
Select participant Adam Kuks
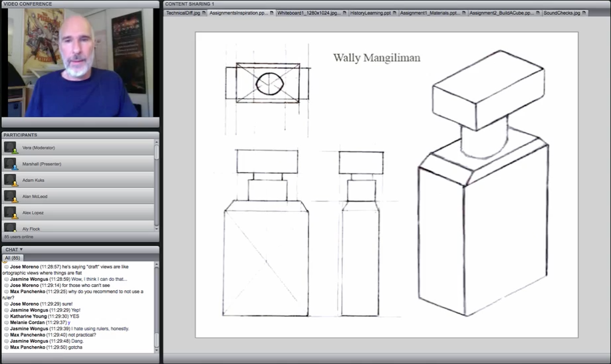coord(78,180)
